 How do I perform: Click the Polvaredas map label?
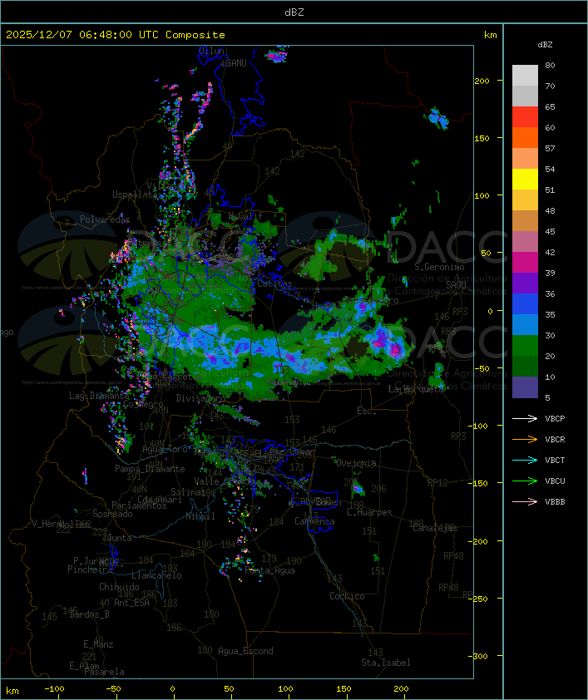pos(105,219)
